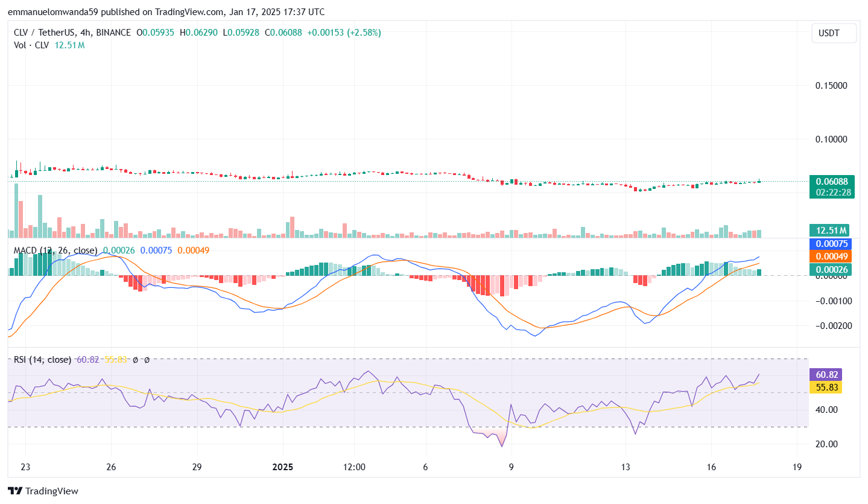868x504 pixels.
Task: Select the MACD (12, 26, close) legend
Action: pos(55,250)
